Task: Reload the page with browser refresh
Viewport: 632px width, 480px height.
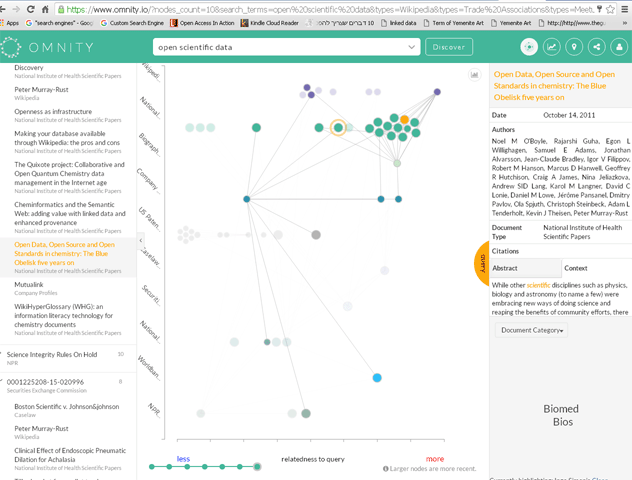Action: point(30,9)
